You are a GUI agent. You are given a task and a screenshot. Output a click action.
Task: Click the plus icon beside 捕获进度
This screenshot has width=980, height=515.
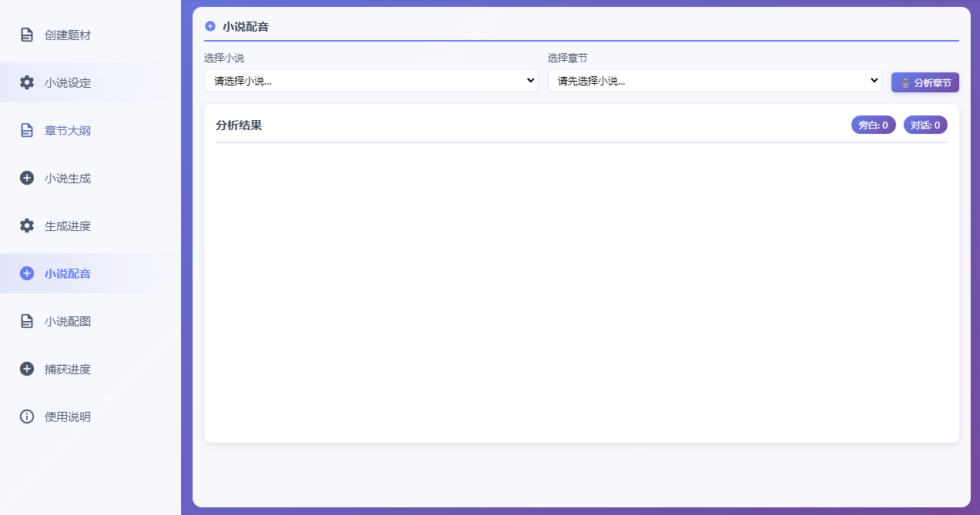tap(27, 369)
